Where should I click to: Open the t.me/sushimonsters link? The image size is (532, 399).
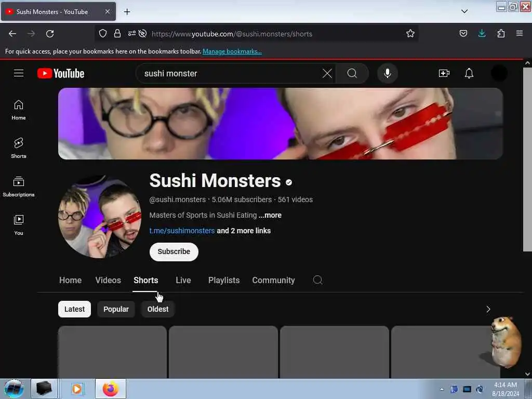(x=182, y=231)
